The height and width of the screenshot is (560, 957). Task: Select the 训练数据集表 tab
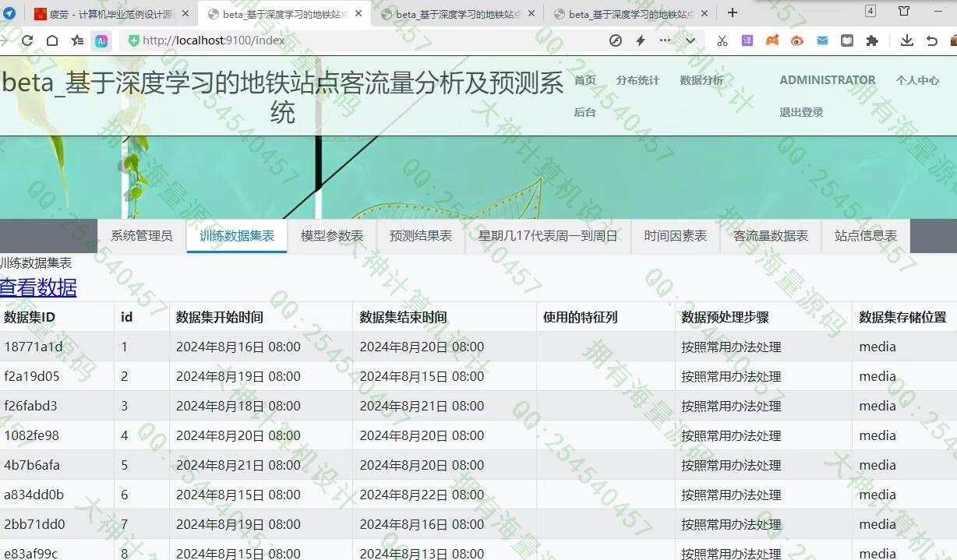237,236
